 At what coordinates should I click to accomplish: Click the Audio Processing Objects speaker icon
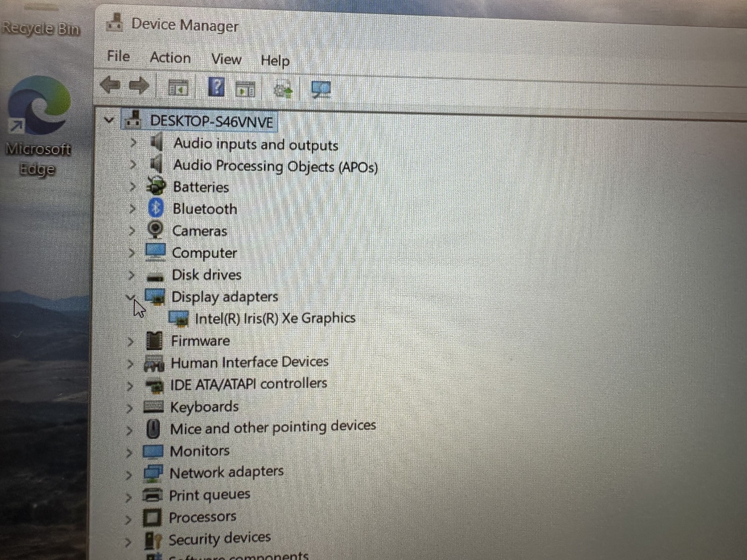157,164
